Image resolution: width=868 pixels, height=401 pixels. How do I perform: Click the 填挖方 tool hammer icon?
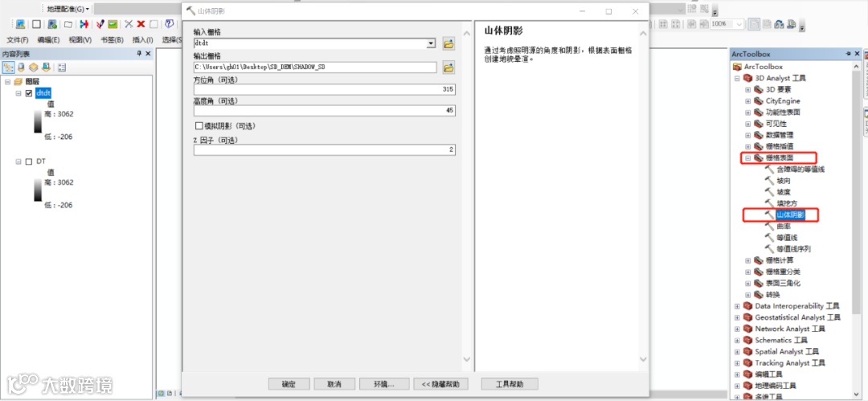click(769, 203)
